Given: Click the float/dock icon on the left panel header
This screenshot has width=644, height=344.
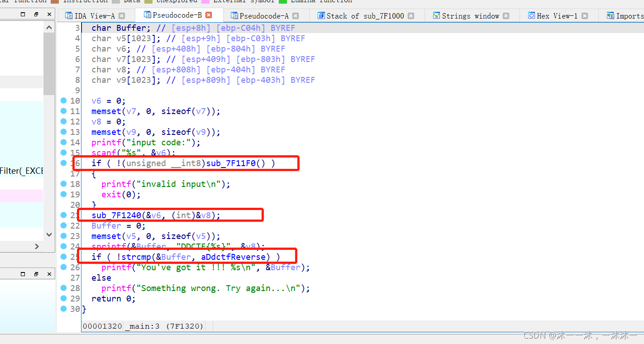Looking at the screenshot, I should [x=36, y=14].
